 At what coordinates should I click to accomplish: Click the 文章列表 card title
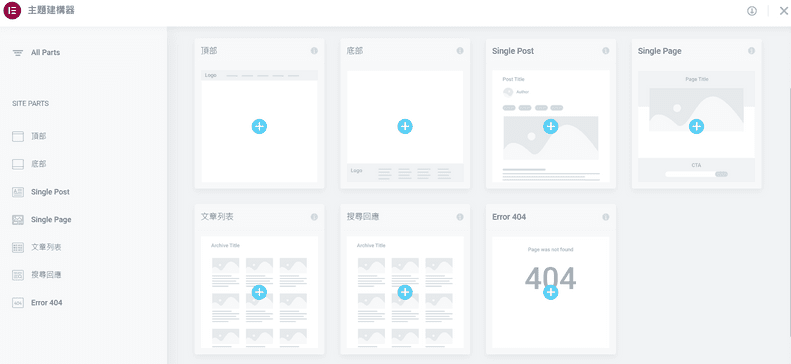point(217,217)
